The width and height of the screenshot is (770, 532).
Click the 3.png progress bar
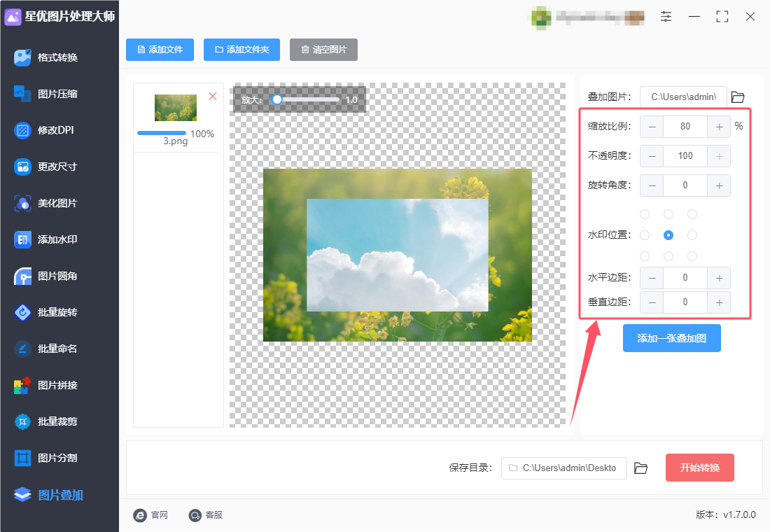[162, 133]
